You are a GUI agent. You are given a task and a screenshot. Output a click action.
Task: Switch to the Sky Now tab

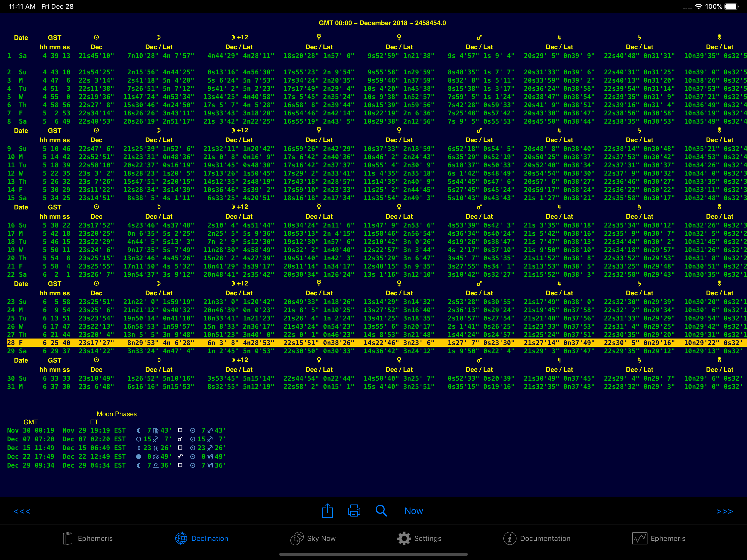pyautogui.click(x=313, y=538)
